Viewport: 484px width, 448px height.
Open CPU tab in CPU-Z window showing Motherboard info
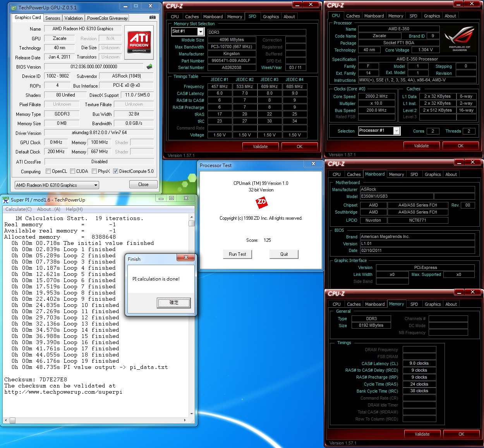click(x=337, y=174)
